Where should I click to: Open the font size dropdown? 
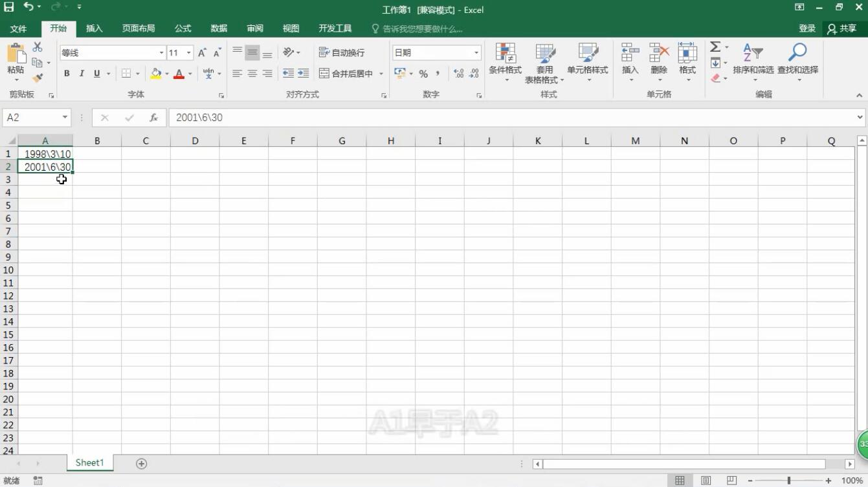pyautogui.click(x=189, y=53)
